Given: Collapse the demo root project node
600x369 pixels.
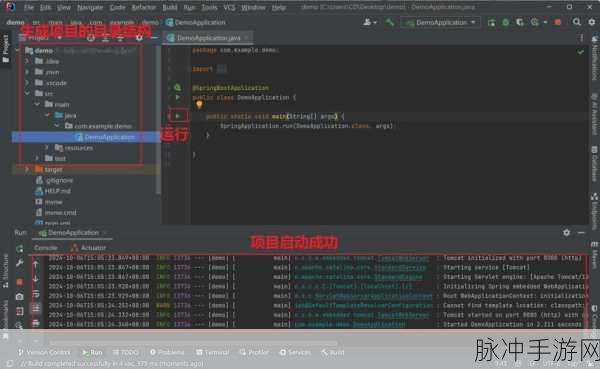Looking at the screenshot, I should (18, 51).
